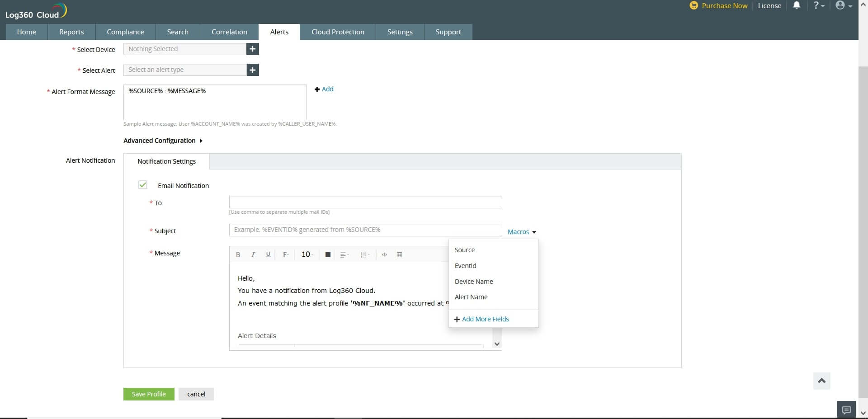Screen dimensions: 868x419
Task: Underline the selected message text
Action: 268,254
